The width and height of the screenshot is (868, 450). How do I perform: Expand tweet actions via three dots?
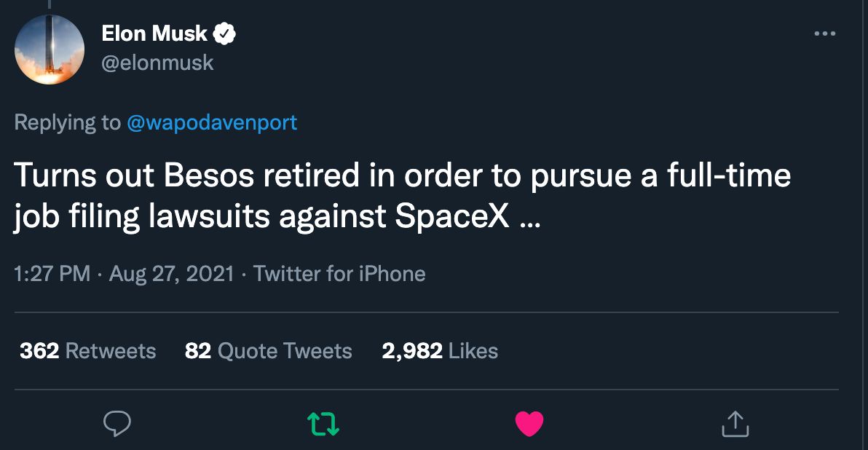[x=826, y=32]
